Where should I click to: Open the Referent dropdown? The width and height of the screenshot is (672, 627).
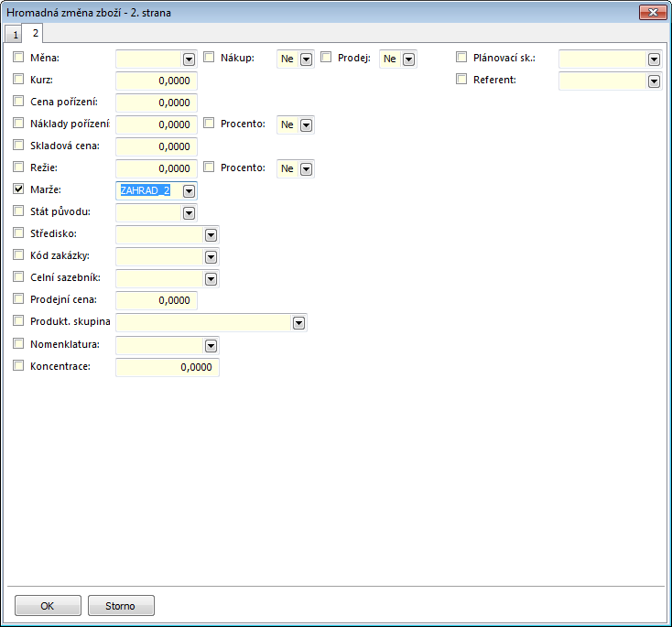(x=654, y=81)
